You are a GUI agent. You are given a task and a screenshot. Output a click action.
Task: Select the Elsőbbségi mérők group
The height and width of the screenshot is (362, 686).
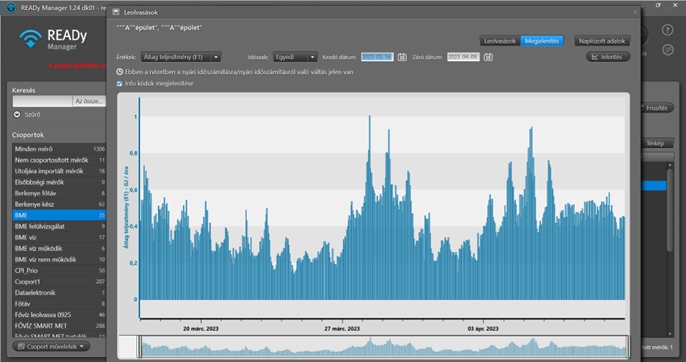[59, 182]
